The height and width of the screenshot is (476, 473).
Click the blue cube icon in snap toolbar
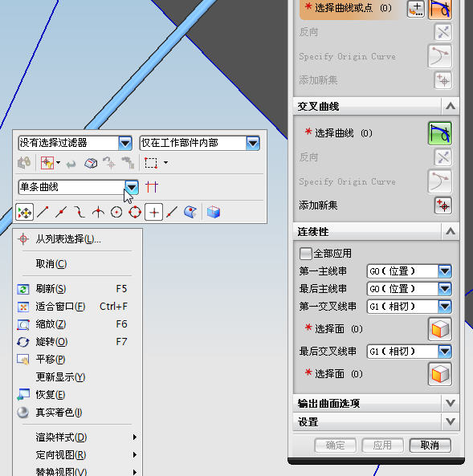point(214,212)
